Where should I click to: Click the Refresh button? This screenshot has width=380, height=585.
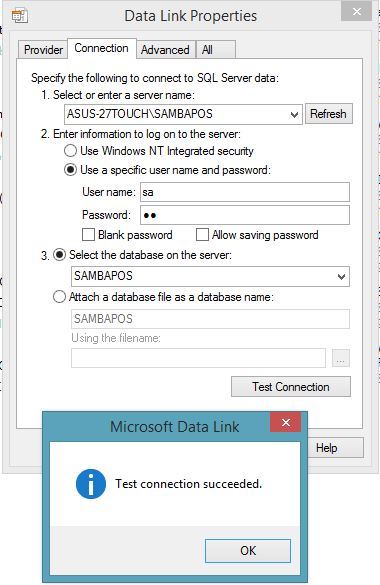(329, 114)
